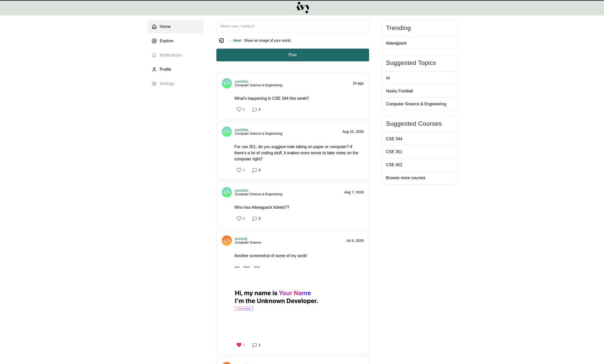
Task: Click the Profile person icon
Action: tap(154, 70)
